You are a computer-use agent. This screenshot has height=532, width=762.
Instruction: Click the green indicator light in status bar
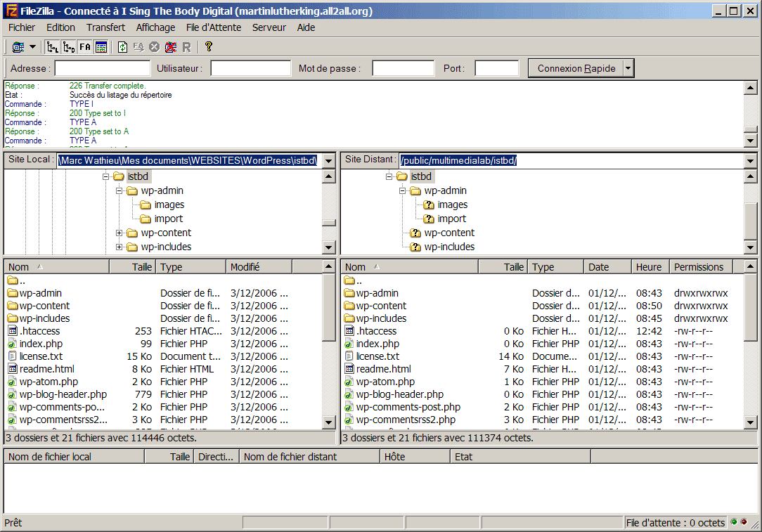click(x=734, y=521)
